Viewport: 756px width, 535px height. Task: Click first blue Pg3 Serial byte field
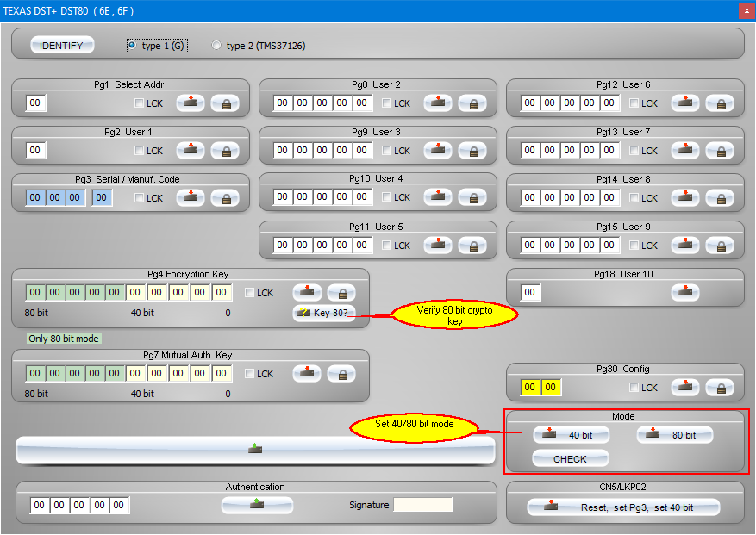(35, 197)
